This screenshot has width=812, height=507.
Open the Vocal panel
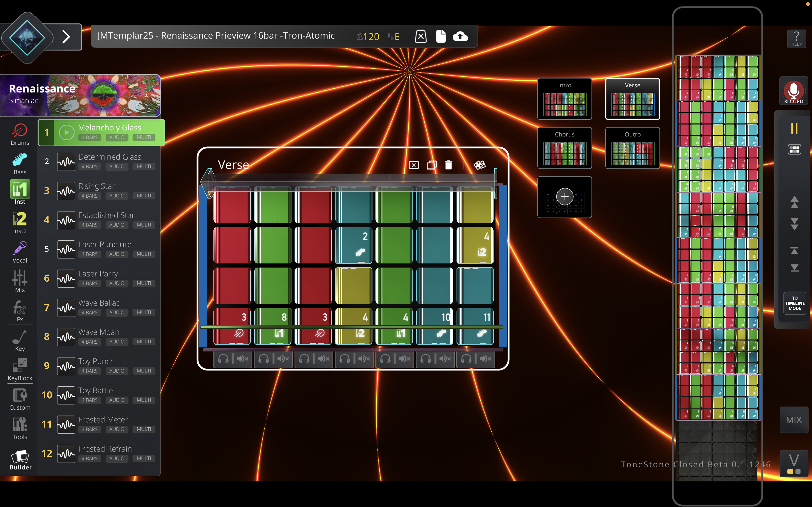tap(19, 251)
